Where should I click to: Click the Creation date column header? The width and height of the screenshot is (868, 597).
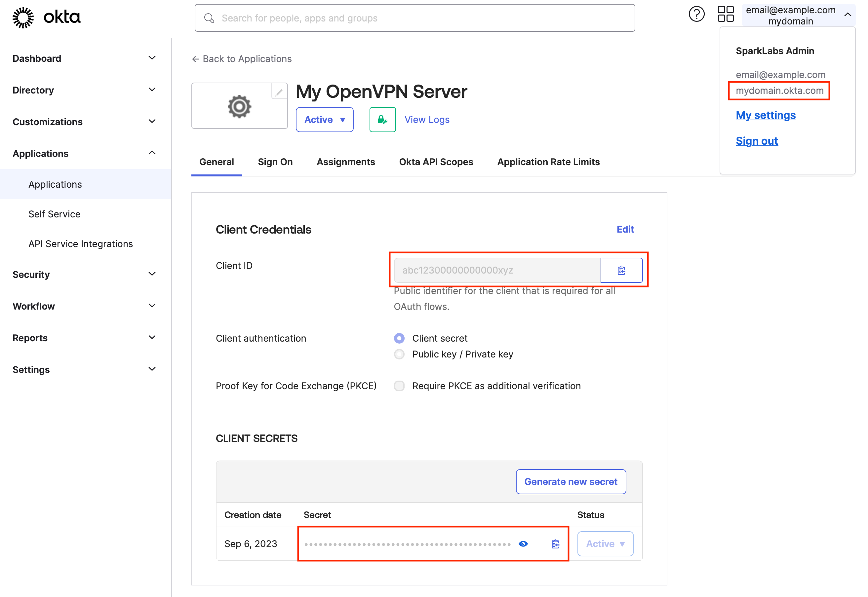(x=253, y=515)
